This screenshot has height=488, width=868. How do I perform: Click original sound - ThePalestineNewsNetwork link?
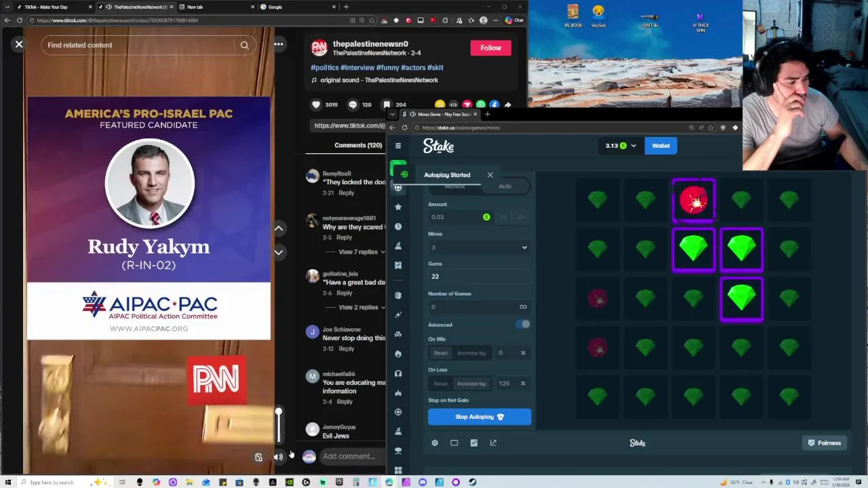(x=379, y=80)
